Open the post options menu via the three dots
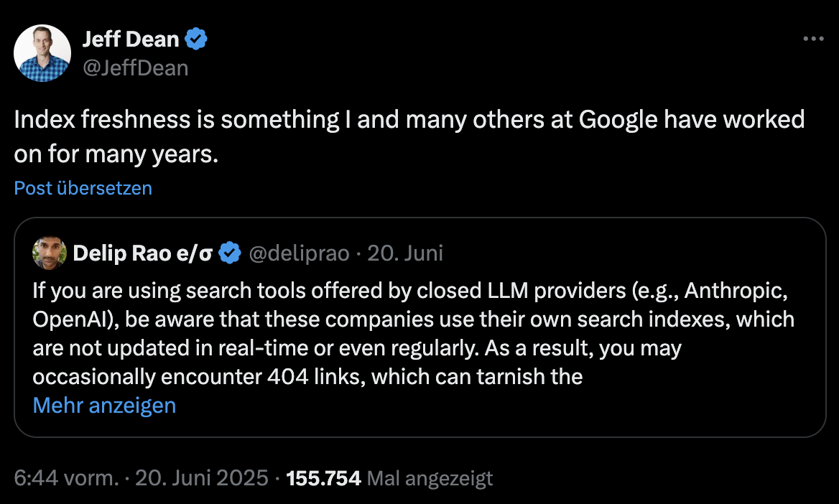Viewport: 839px width, 504px height. coord(814,39)
